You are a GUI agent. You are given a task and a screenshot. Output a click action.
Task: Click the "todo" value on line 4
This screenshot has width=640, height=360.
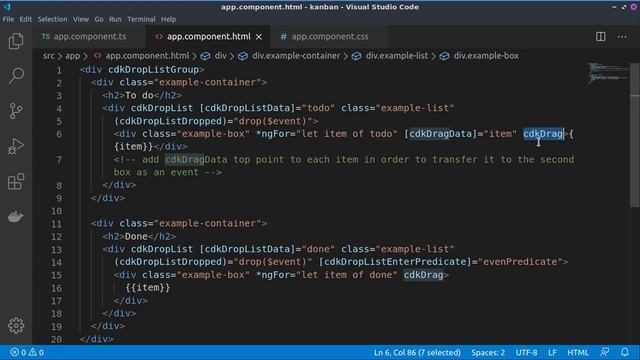[318, 108]
